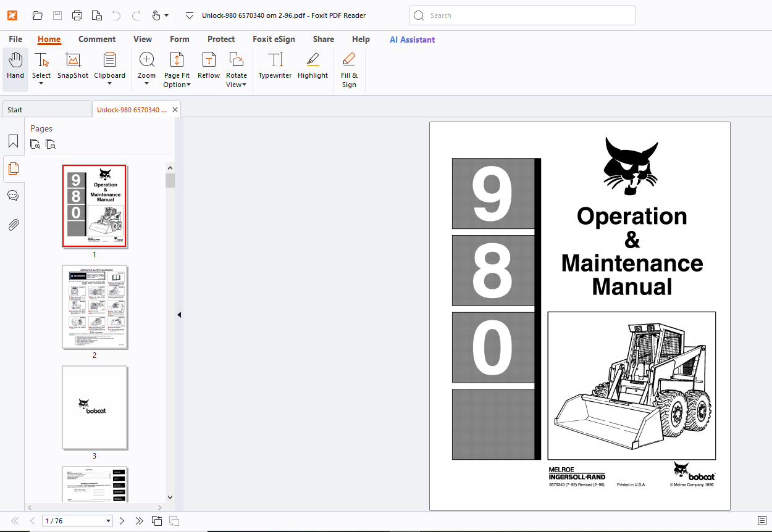This screenshot has width=772, height=532.
Task: Jump to last page arrow
Action: pyautogui.click(x=140, y=521)
